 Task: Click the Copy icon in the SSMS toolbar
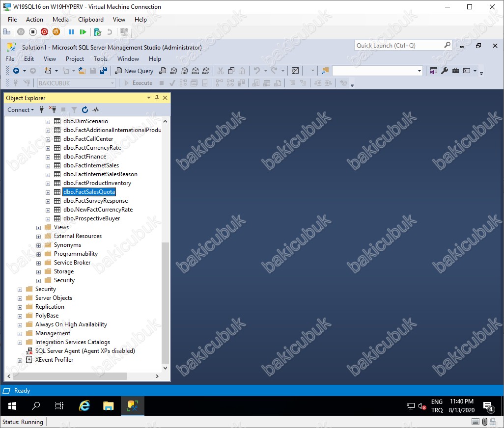(x=231, y=71)
